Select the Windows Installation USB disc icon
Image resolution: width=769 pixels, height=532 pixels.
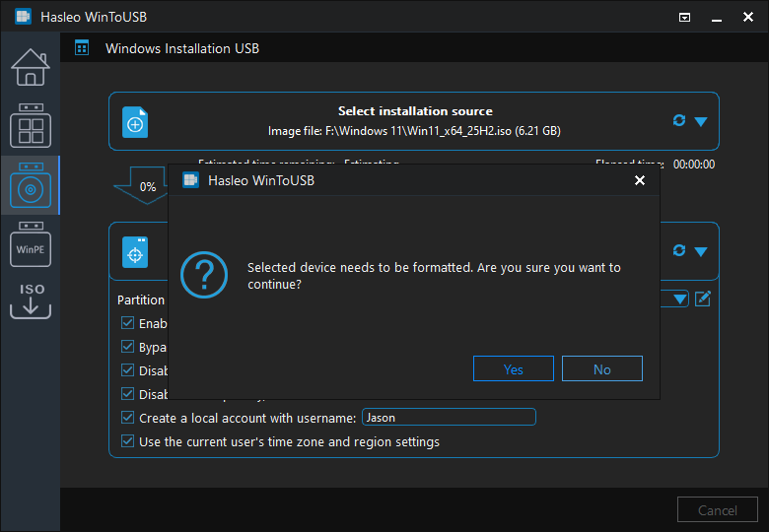click(x=31, y=185)
